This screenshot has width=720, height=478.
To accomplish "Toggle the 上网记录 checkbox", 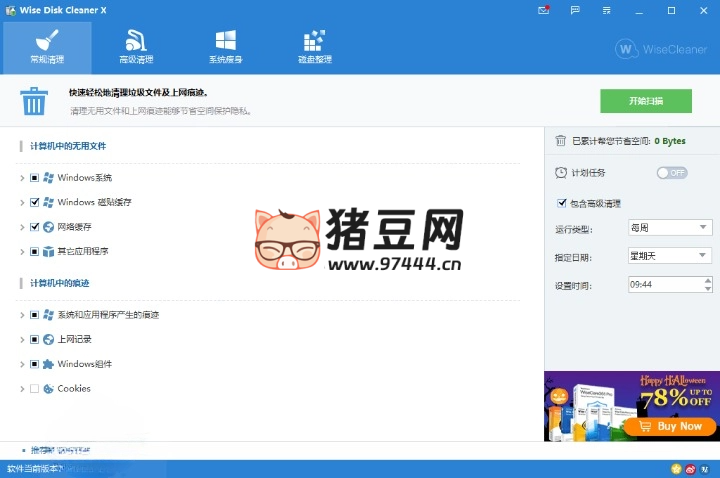I will (x=34, y=339).
